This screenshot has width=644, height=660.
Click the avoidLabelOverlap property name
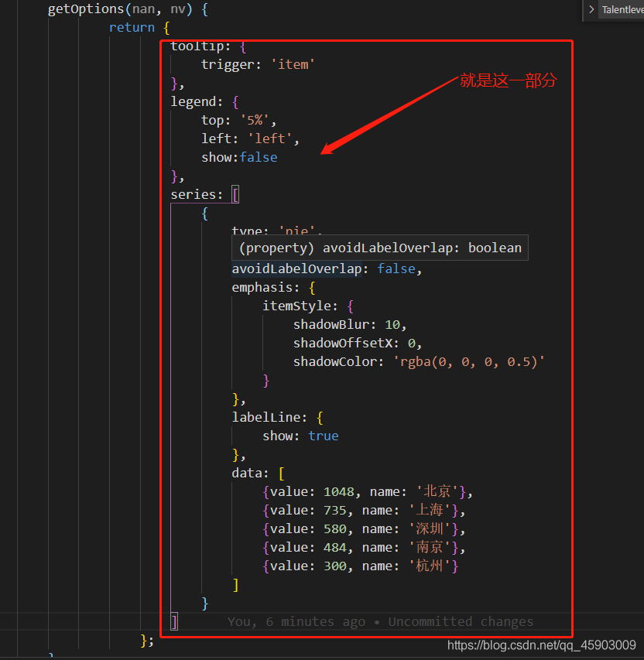296,268
